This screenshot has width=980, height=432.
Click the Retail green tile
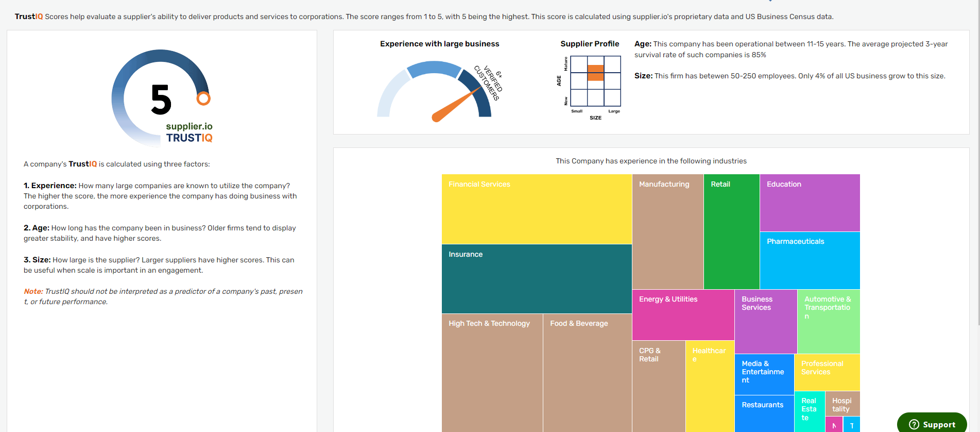[732, 231]
